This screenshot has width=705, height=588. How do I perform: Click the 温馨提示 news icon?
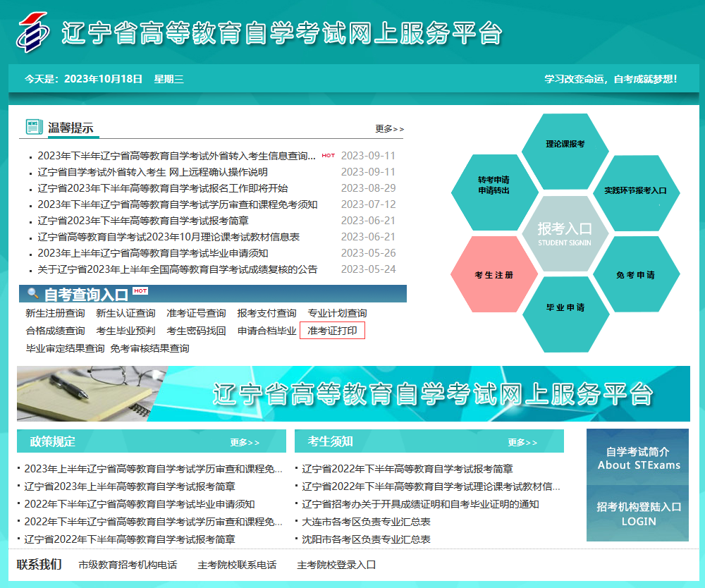34,127
